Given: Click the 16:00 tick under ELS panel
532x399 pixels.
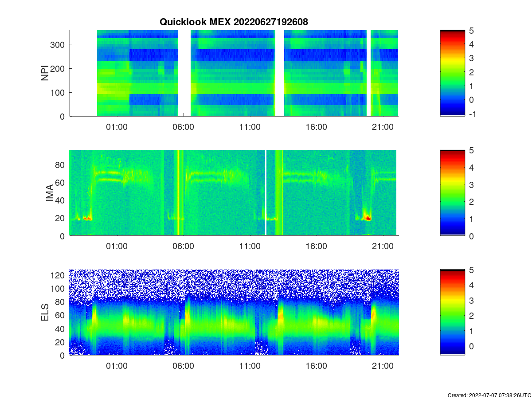Looking at the screenshot, I should [316, 366].
